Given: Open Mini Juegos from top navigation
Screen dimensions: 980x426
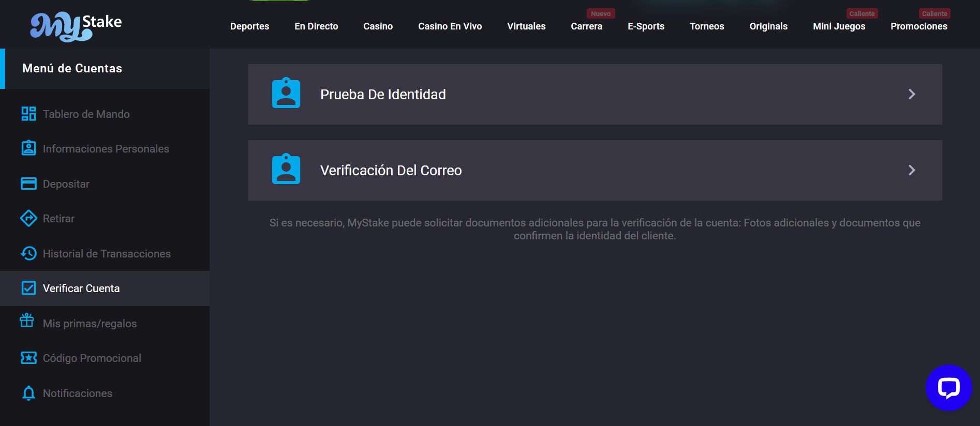Looking at the screenshot, I should pyautogui.click(x=839, y=26).
